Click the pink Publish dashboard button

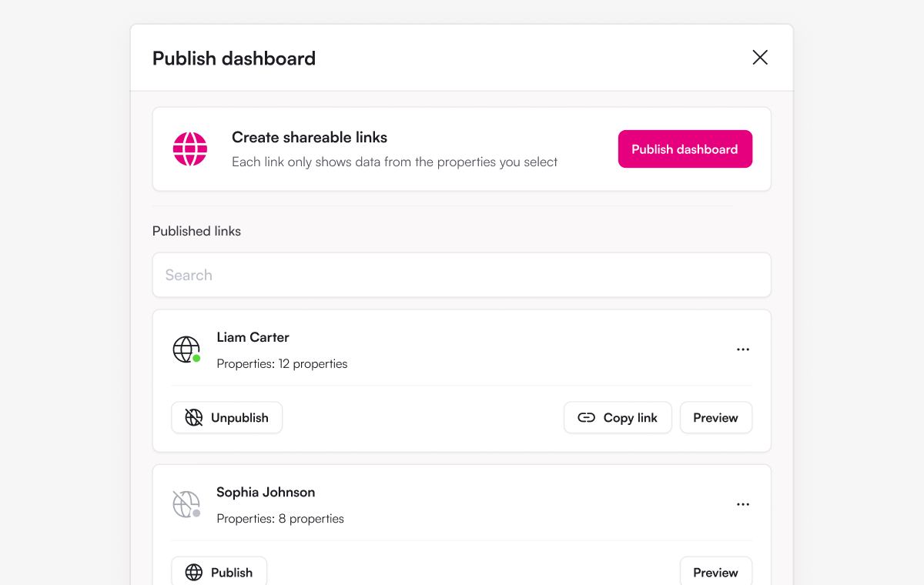tap(685, 149)
